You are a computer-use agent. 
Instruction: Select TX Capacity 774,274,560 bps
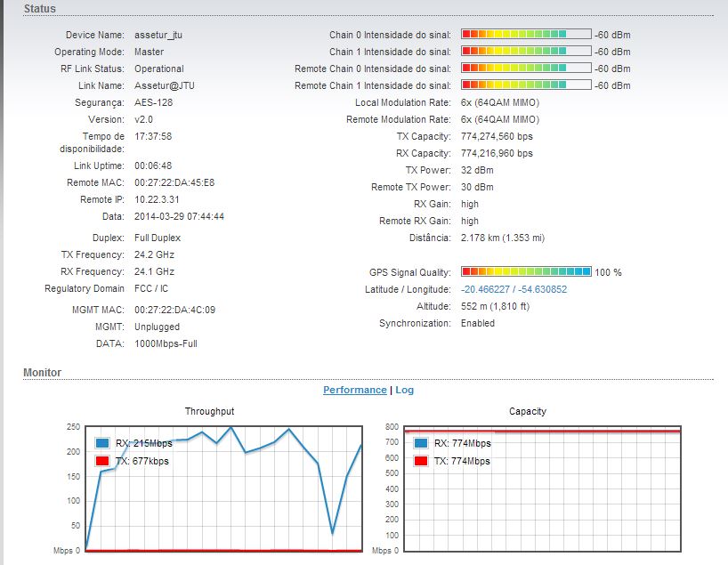(497, 136)
